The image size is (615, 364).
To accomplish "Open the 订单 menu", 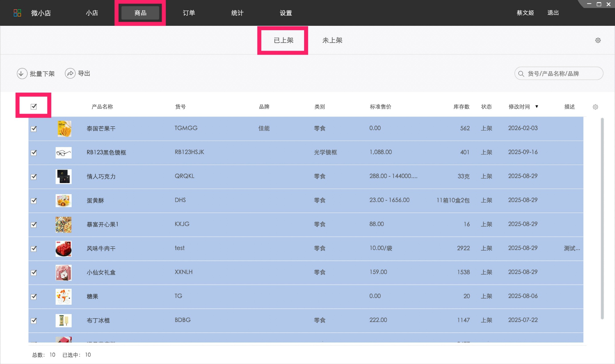I will (x=189, y=13).
